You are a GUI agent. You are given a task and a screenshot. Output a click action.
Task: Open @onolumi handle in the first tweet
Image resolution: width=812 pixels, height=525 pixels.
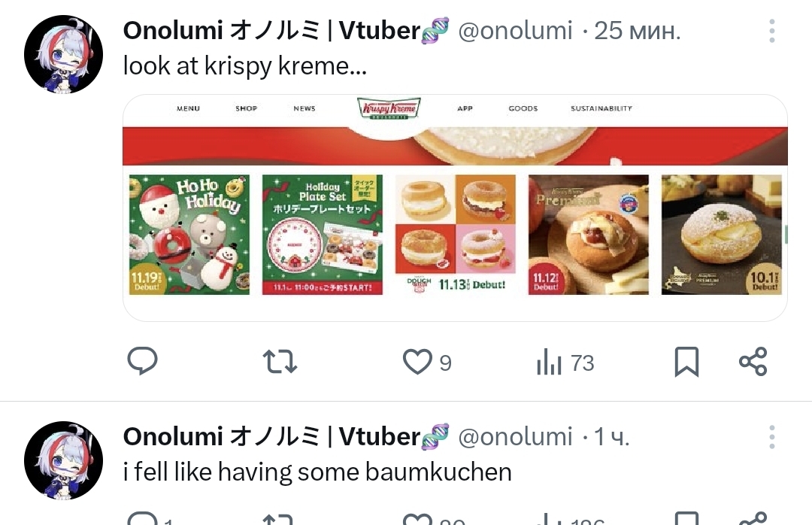click(x=515, y=31)
